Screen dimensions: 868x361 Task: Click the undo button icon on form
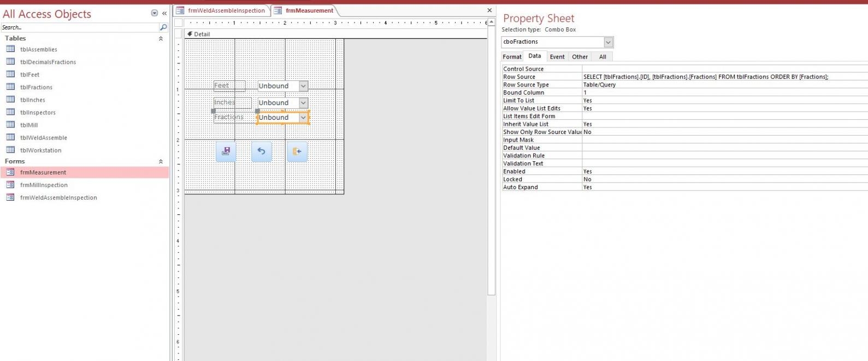pos(261,152)
